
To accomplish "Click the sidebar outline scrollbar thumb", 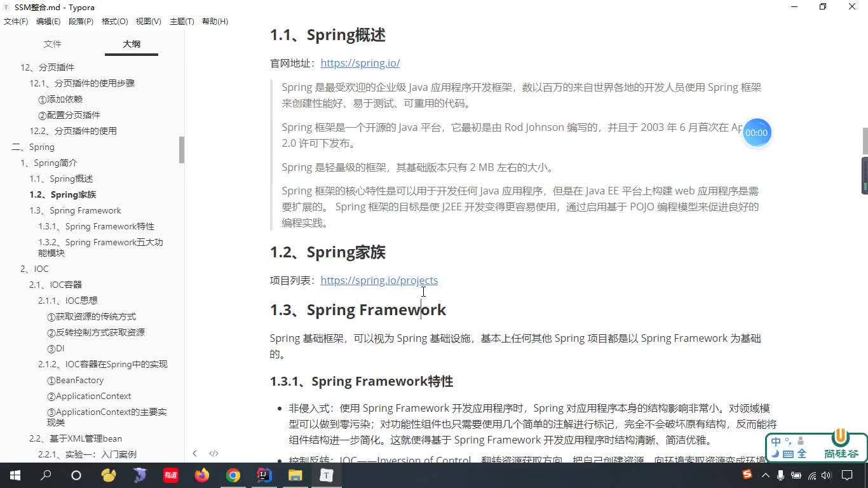I will (x=182, y=150).
